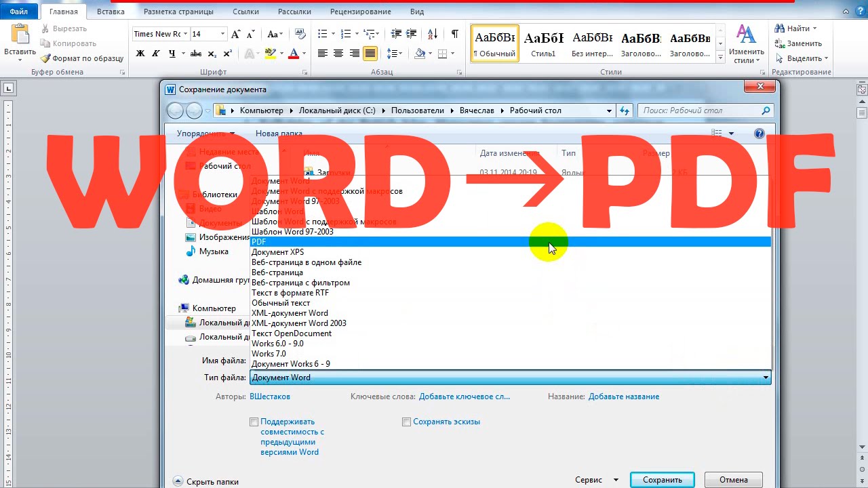Increase font size with grow icon

click(235, 34)
